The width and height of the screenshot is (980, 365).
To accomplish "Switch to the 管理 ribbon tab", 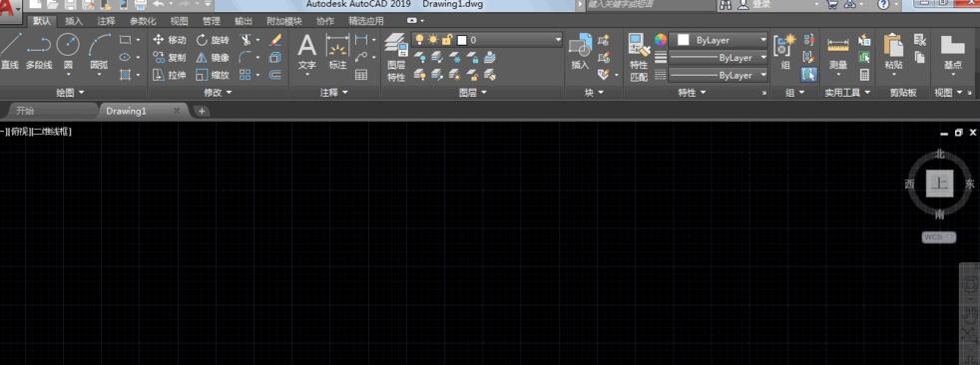I will click(x=212, y=21).
